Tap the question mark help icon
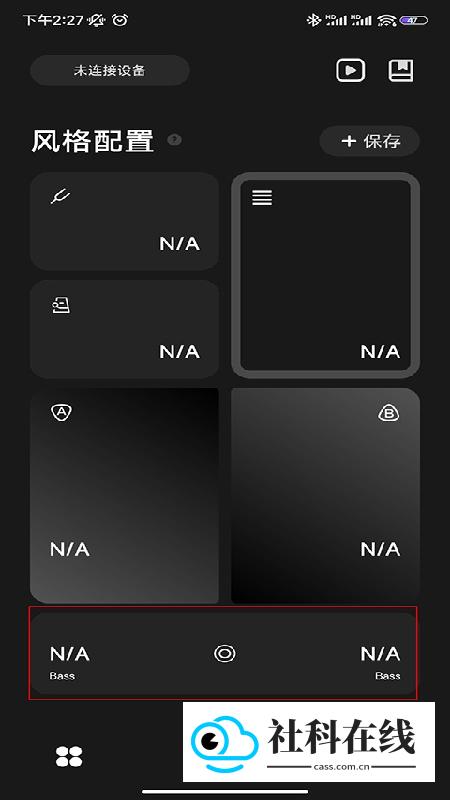Screen dimensions: 450x800 pyautogui.click(x=174, y=139)
